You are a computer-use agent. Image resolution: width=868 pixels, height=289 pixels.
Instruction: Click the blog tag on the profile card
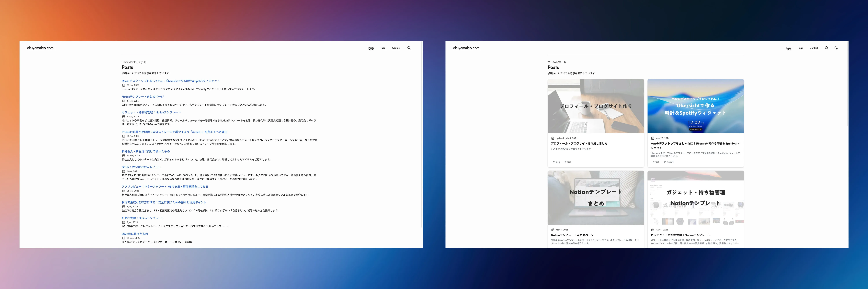[x=556, y=162]
